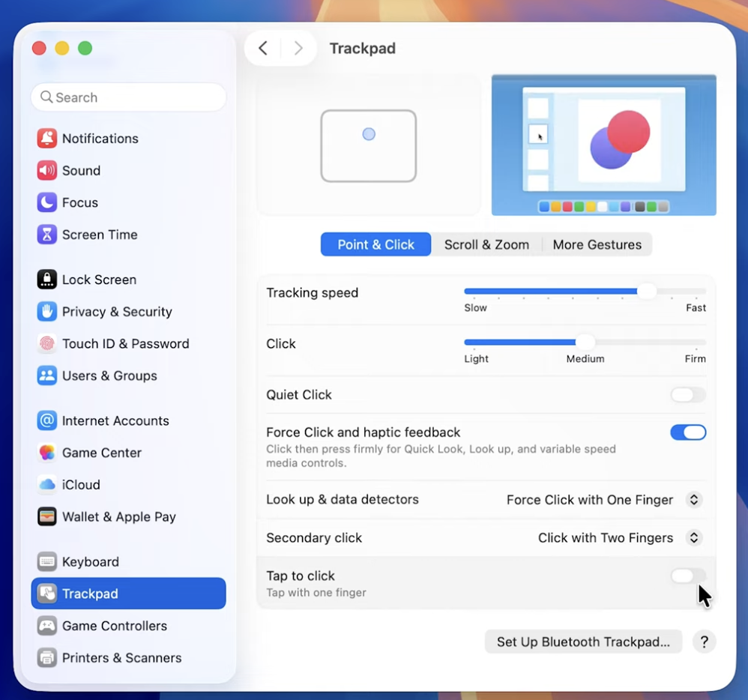Select the Touch ID & Password label
This screenshot has height=700, width=748.
tap(125, 343)
